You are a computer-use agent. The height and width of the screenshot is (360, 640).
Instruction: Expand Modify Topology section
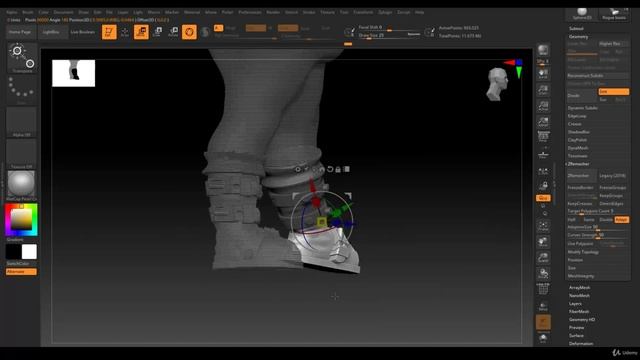(x=583, y=252)
